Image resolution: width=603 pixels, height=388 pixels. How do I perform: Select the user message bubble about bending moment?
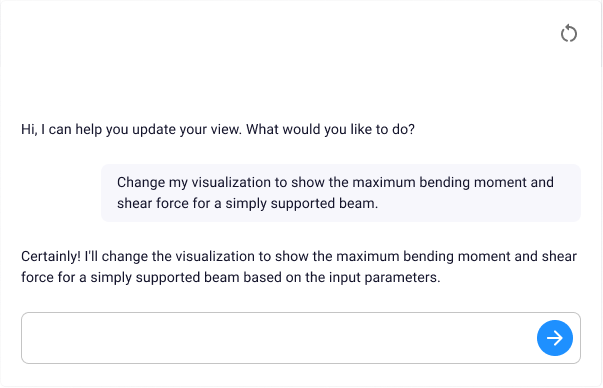341,193
